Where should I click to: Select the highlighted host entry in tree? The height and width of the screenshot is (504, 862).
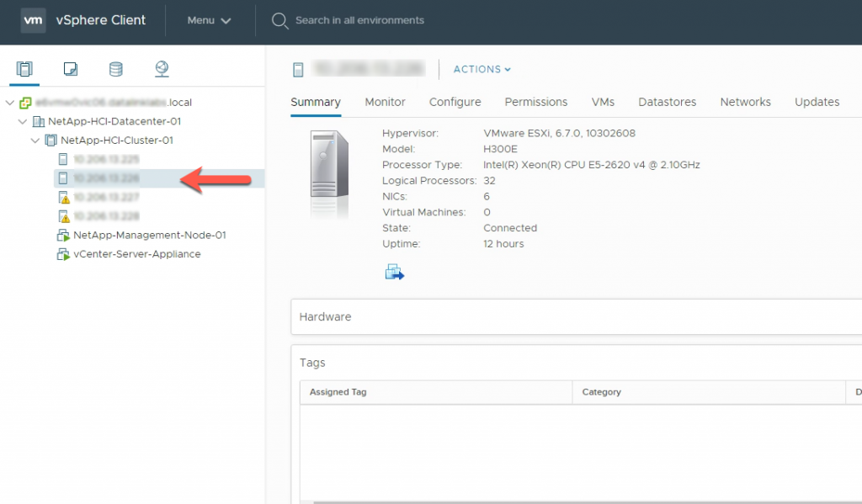(159, 178)
